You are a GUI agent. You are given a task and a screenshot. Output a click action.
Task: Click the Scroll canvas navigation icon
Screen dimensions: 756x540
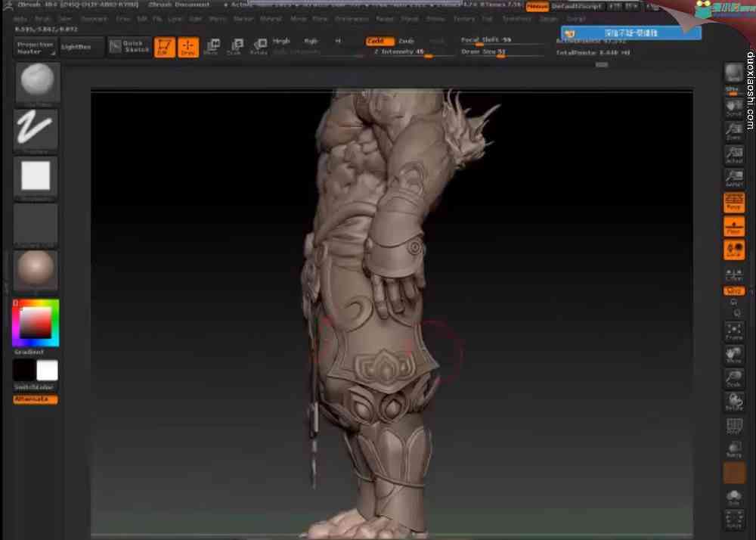(x=734, y=107)
